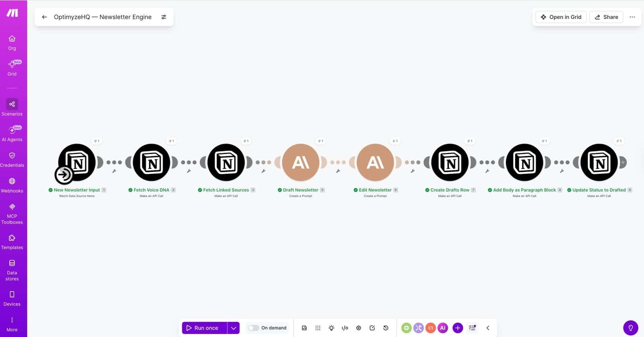Click the purple tools circle
The width and height of the screenshot is (644, 337).
pos(419,328)
